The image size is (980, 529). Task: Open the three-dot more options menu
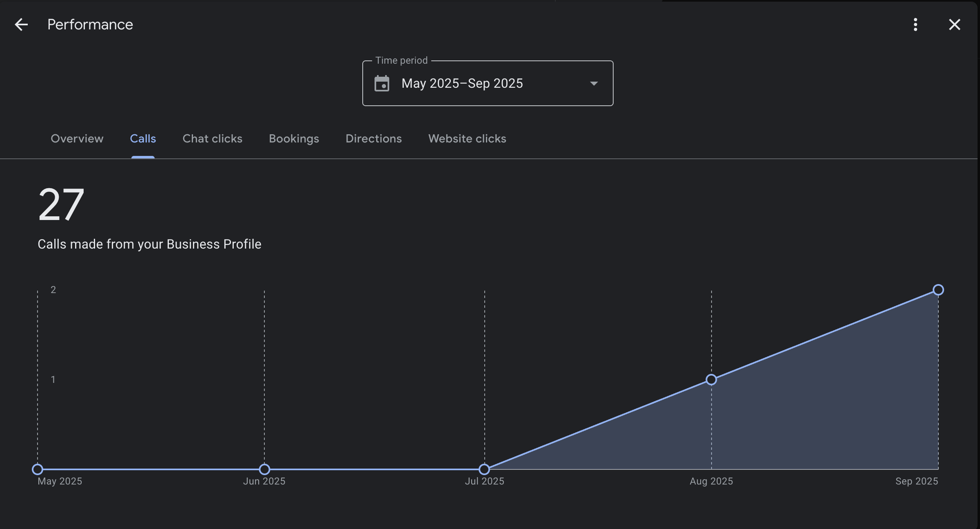tap(915, 24)
